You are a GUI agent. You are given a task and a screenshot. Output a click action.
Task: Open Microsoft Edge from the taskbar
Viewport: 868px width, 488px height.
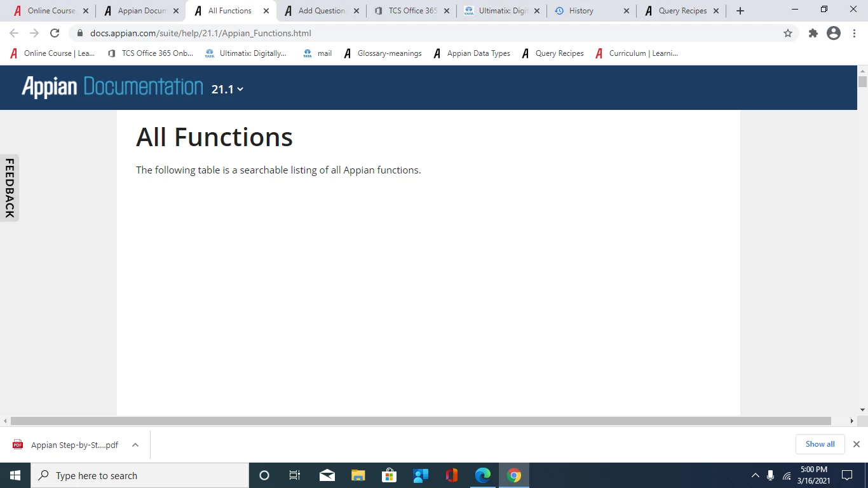click(x=483, y=475)
